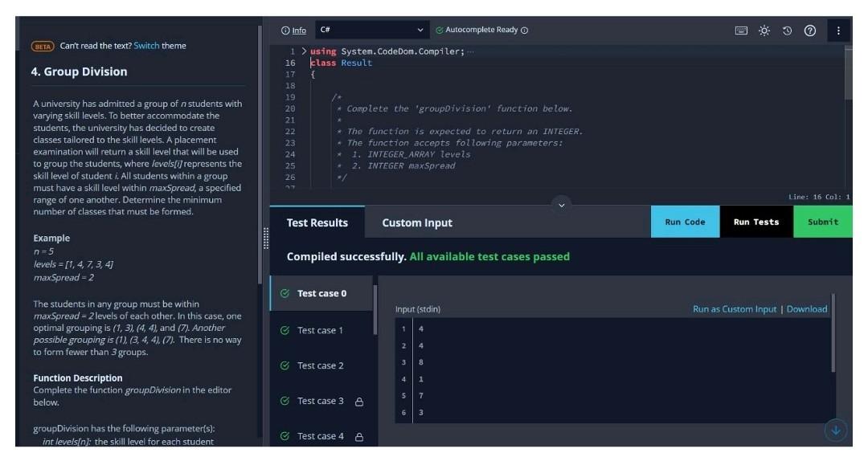Viewport: 868px width, 461px height.
Task: Download the test case input
Action: tap(807, 309)
